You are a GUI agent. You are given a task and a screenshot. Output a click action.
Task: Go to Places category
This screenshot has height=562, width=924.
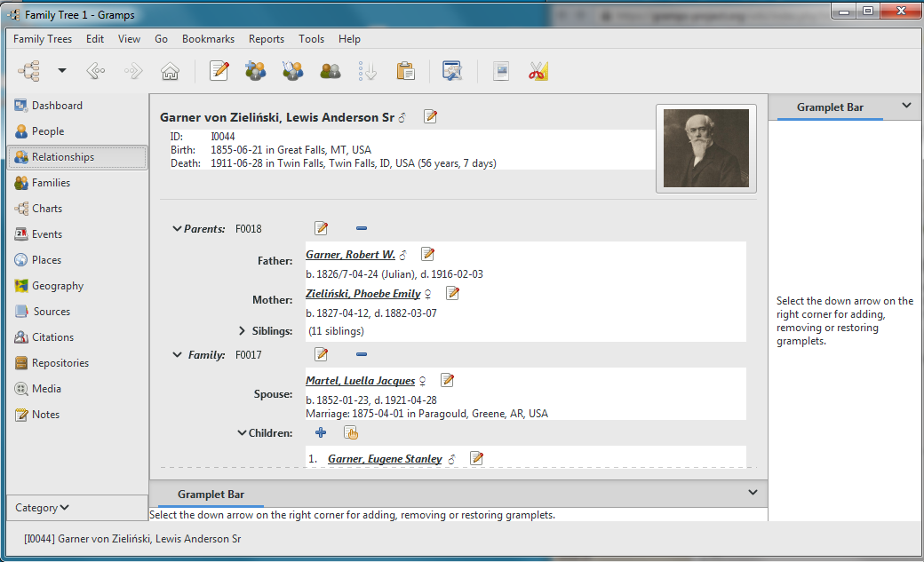coord(77,260)
